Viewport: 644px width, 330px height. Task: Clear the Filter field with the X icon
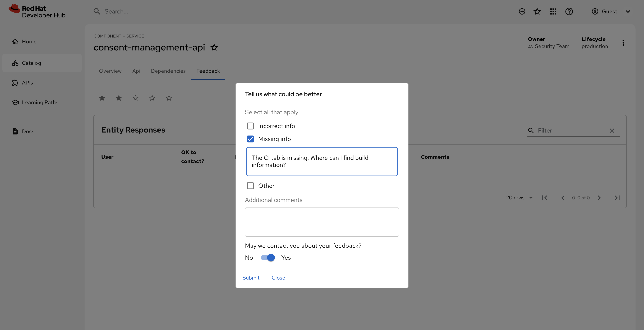(612, 130)
